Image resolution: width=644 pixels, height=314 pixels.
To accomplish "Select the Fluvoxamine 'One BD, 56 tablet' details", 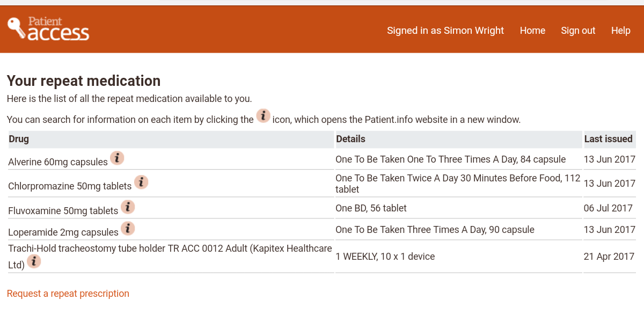I will point(371,208).
